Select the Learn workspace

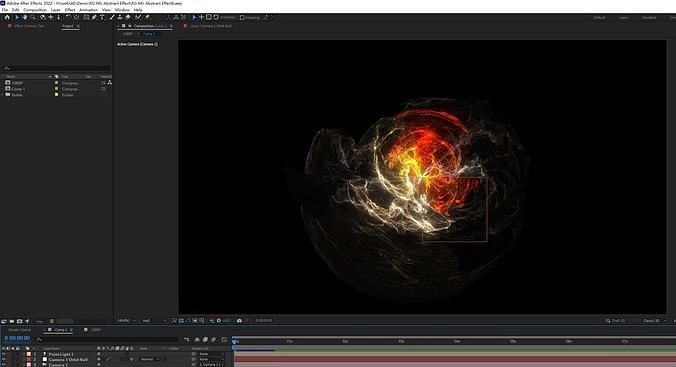click(x=623, y=17)
